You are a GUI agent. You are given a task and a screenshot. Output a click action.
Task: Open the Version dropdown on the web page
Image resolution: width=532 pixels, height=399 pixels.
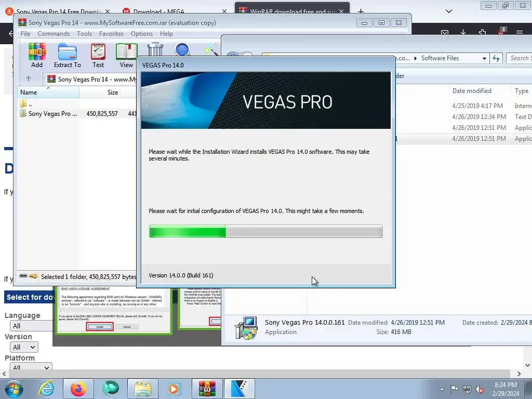point(24,347)
